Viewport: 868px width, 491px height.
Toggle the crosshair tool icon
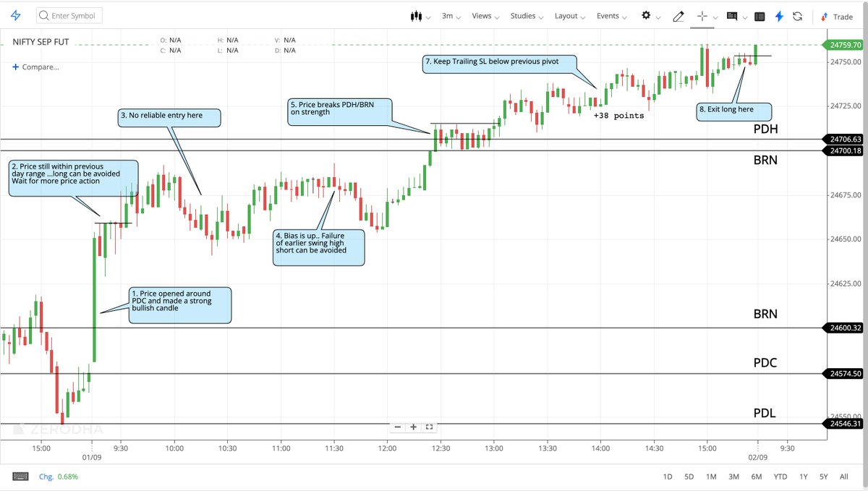[x=702, y=16]
